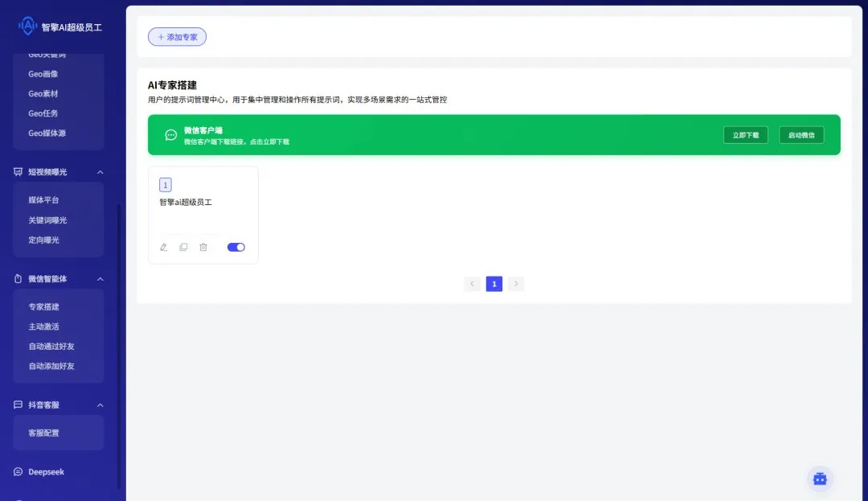Go to next page with right arrow
The width and height of the screenshot is (868, 501).
pos(516,284)
